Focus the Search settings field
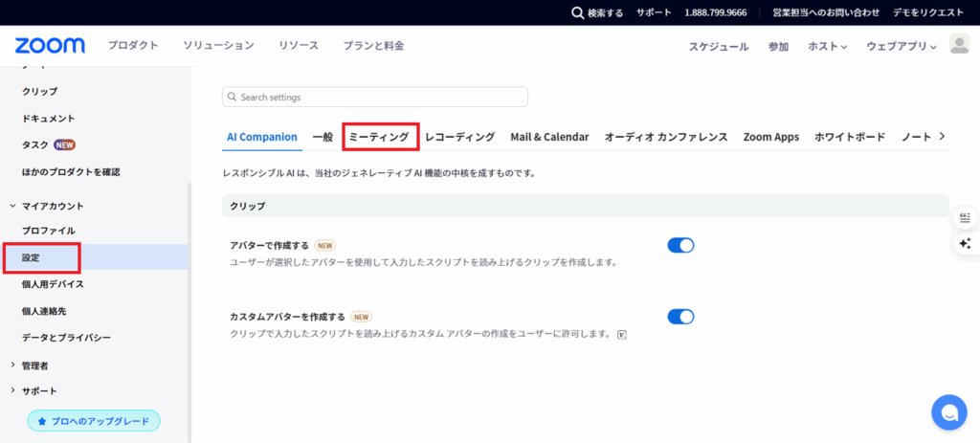 tap(375, 98)
